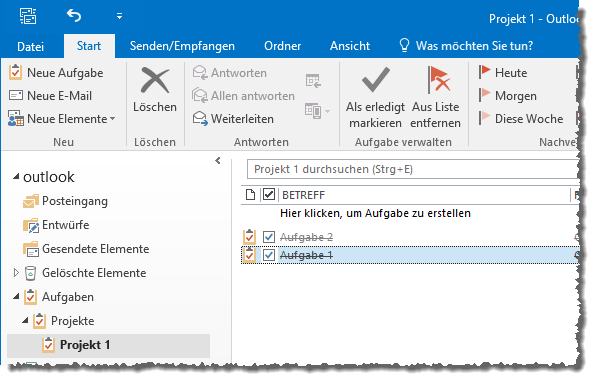Collapse the folder pane with the arrow
The height and width of the screenshot is (384, 597).
(x=218, y=161)
